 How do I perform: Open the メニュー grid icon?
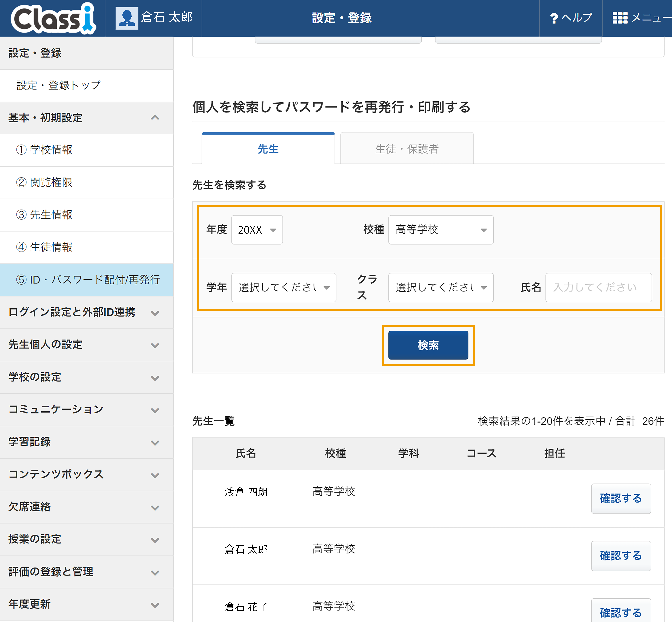coord(620,18)
